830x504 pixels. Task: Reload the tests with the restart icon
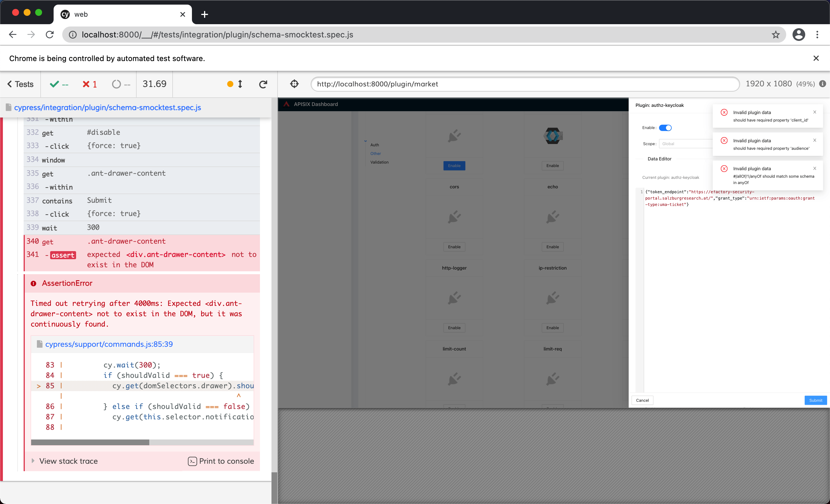(x=263, y=84)
